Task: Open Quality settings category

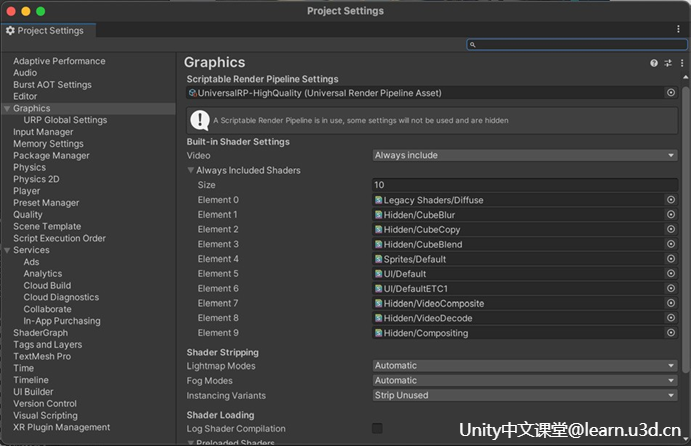Action: pos(28,215)
